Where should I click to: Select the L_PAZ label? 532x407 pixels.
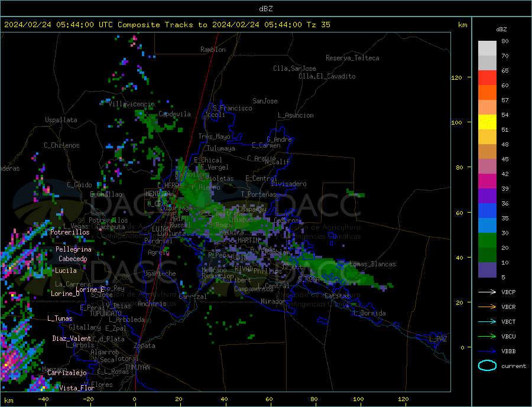pos(438,339)
